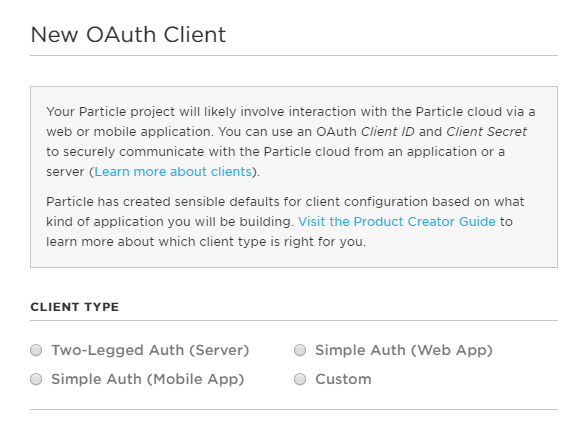Click the New OAuth Client page title

click(128, 35)
